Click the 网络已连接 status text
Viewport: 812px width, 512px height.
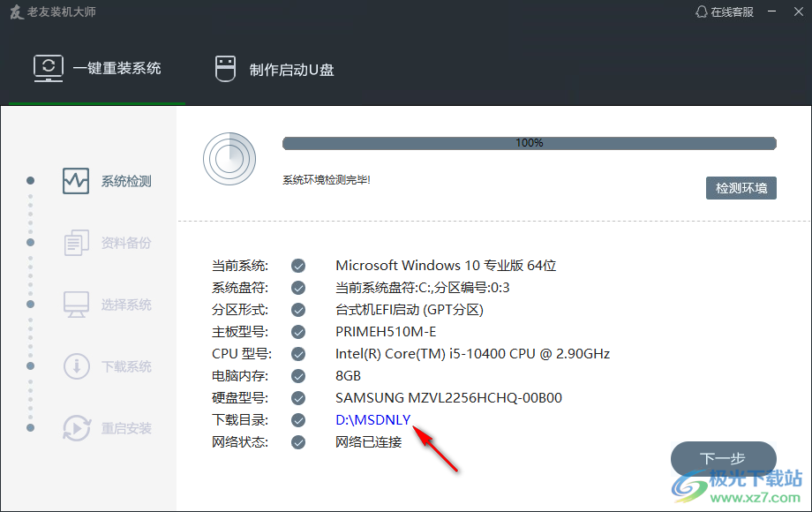pyautogui.click(x=368, y=442)
